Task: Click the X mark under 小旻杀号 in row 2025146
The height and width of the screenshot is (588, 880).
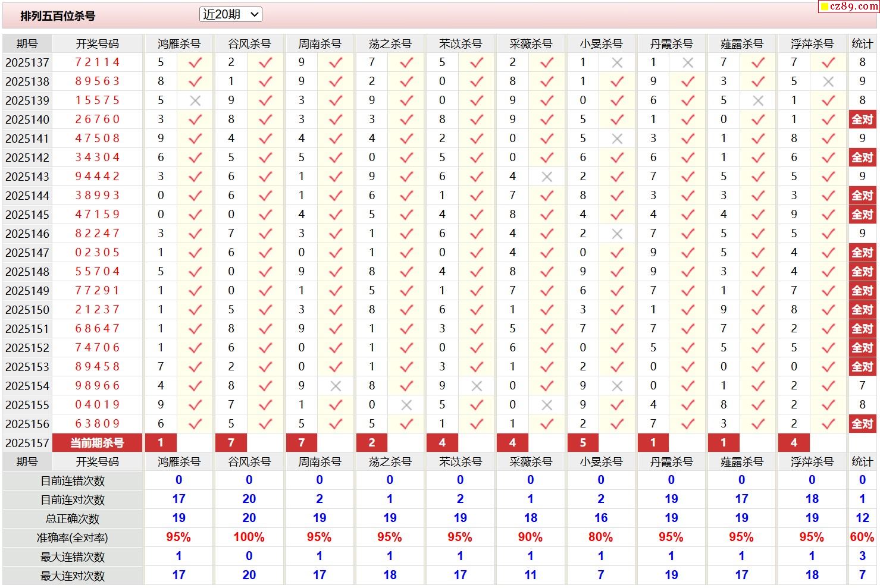Action: pos(617,234)
